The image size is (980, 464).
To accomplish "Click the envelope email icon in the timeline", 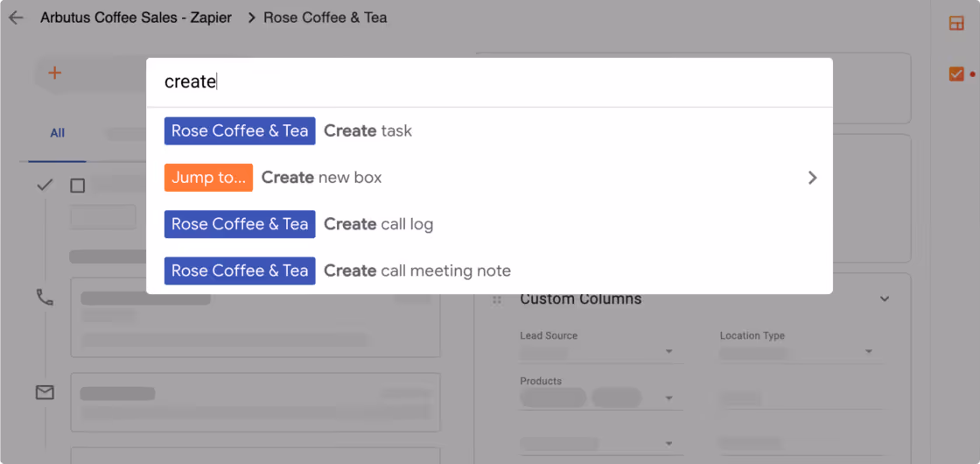I will point(45,393).
